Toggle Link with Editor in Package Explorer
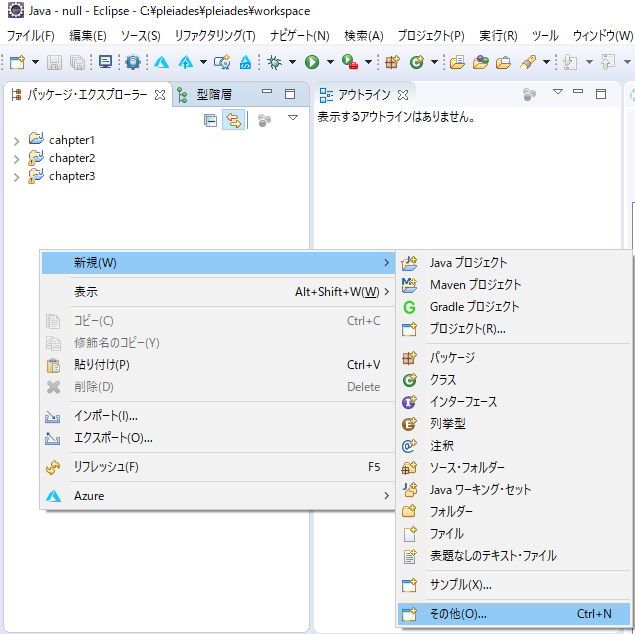The width and height of the screenshot is (635, 634). [x=234, y=120]
